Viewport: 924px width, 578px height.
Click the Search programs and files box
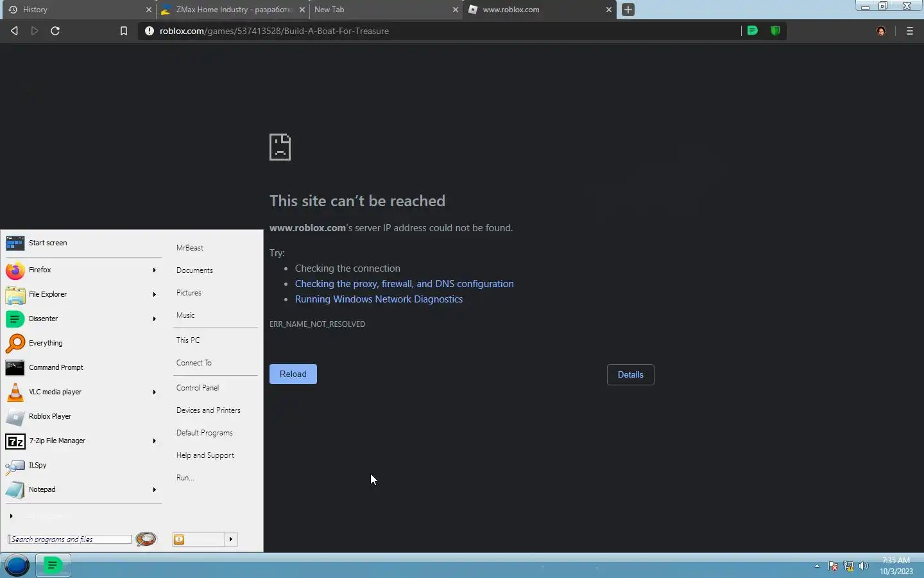click(70, 539)
